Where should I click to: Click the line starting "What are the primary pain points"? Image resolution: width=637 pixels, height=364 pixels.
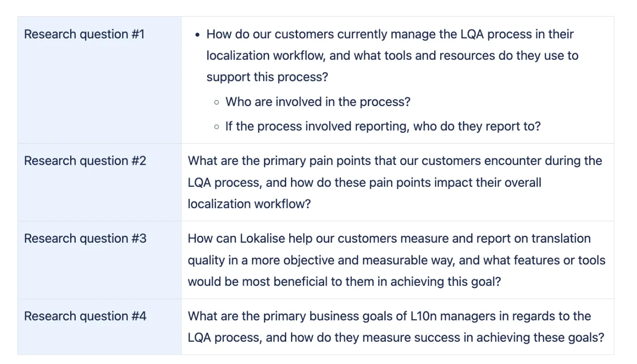[x=395, y=161]
